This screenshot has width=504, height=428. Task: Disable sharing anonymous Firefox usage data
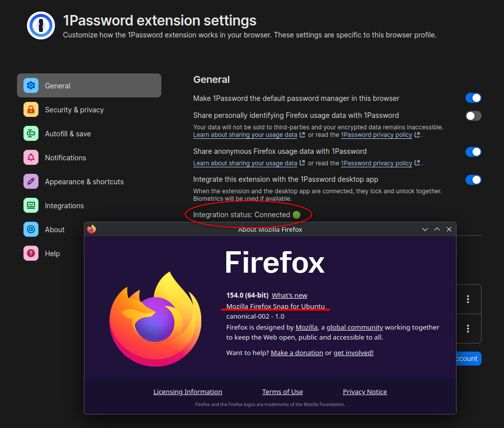(x=473, y=152)
